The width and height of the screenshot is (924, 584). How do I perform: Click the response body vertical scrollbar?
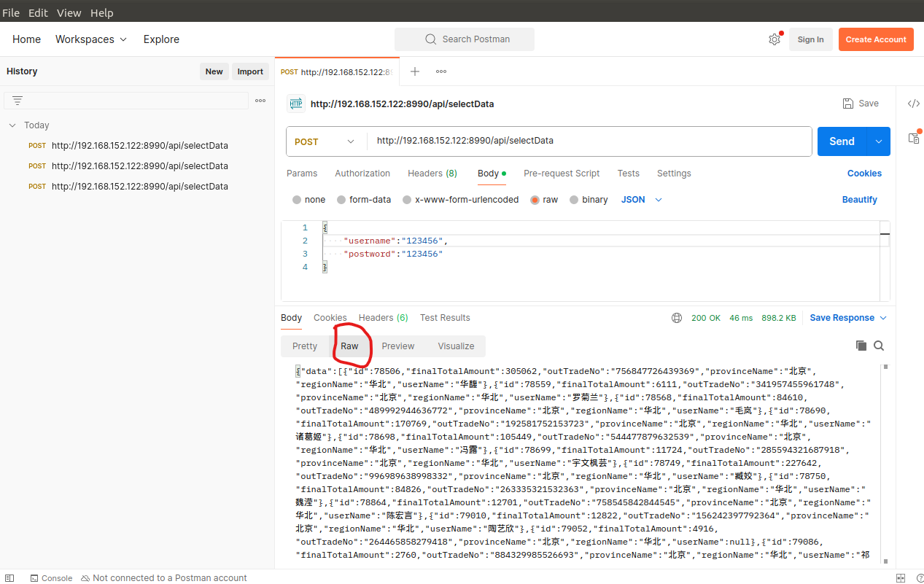point(885,464)
